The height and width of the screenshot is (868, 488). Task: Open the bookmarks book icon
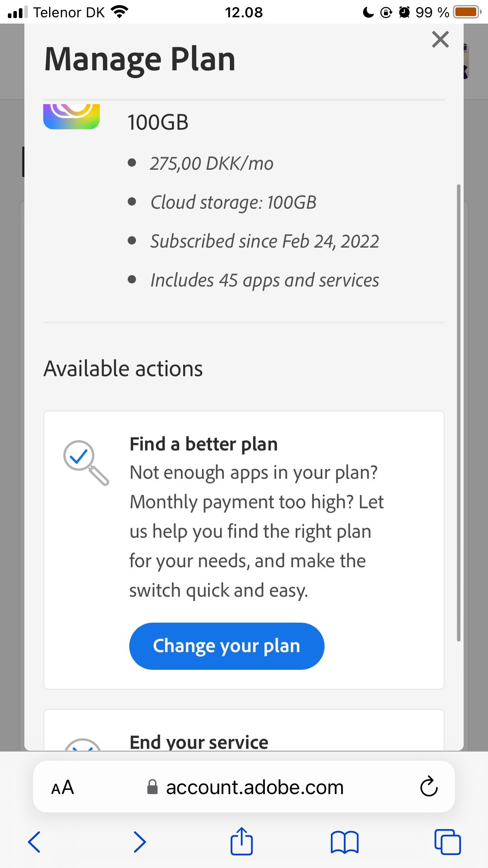point(345,842)
